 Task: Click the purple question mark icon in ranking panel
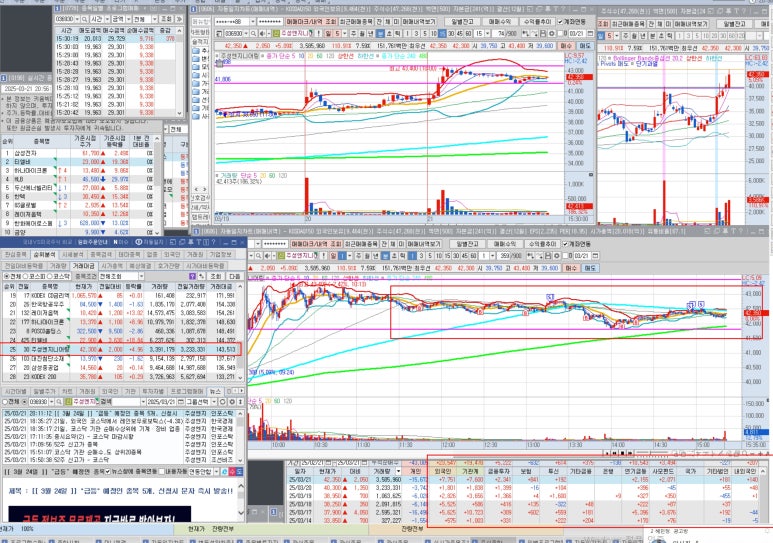(193, 276)
